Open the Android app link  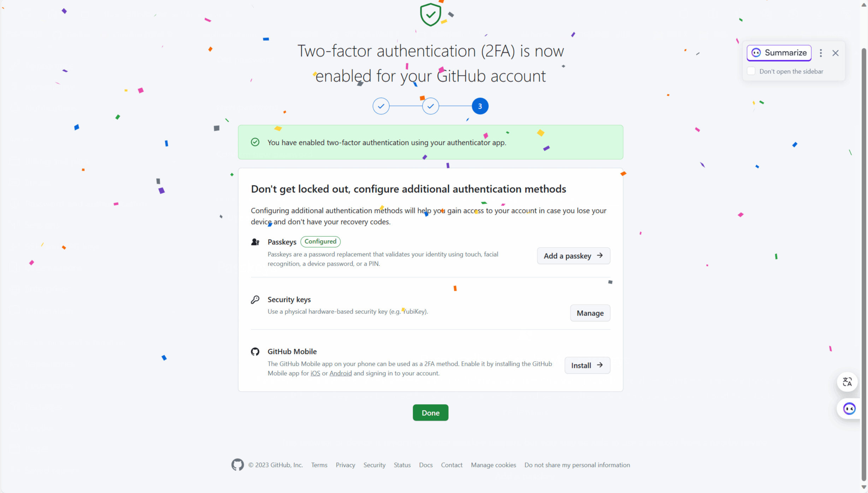(341, 373)
